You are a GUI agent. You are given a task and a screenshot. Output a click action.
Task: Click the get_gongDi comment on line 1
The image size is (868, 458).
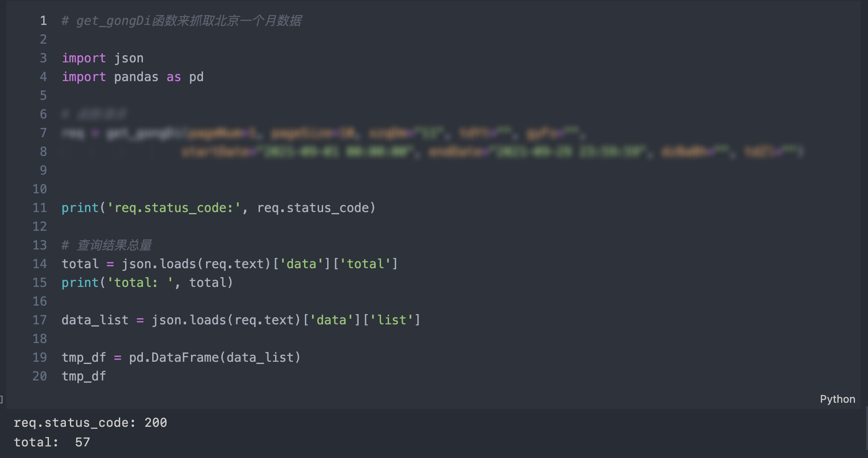coord(182,20)
